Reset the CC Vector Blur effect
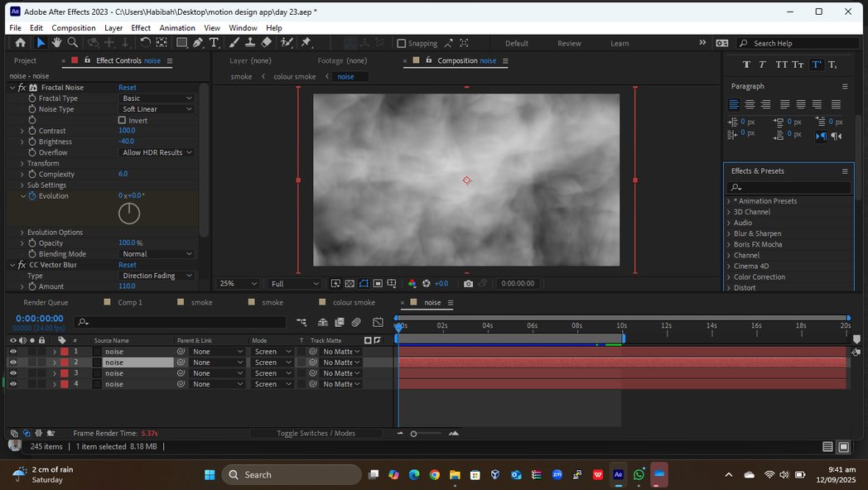The image size is (868, 490). [x=128, y=265]
